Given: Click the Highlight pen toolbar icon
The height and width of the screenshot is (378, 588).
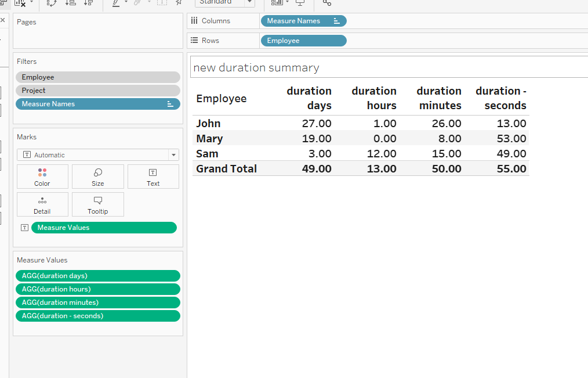Looking at the screenshot, I should click(116, 3).
